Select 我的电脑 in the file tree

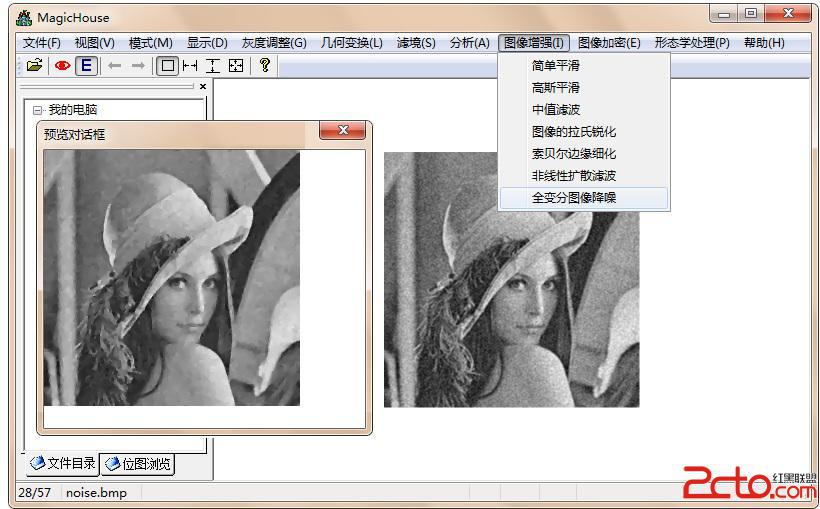(73, 110)
